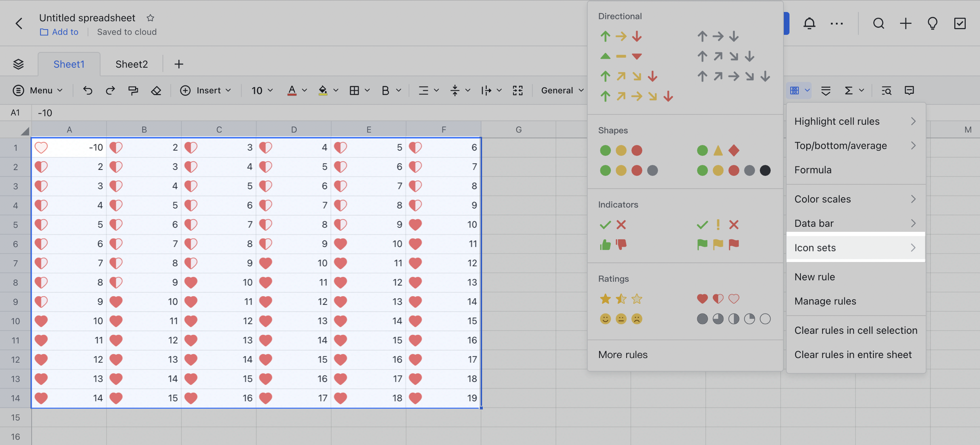The image size is (980, 445).
Task: Toggle bold formatting
Action: tap(385, 90)
